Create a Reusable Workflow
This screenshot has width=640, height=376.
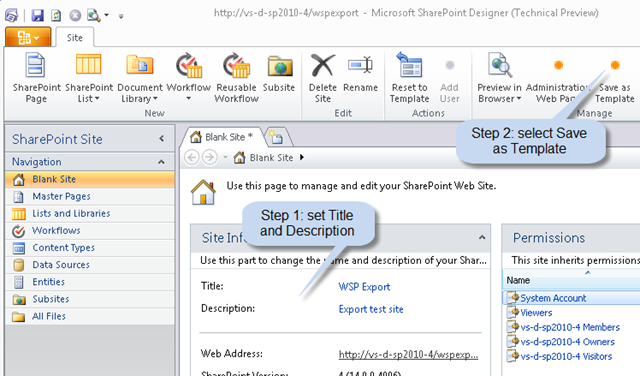236,78
